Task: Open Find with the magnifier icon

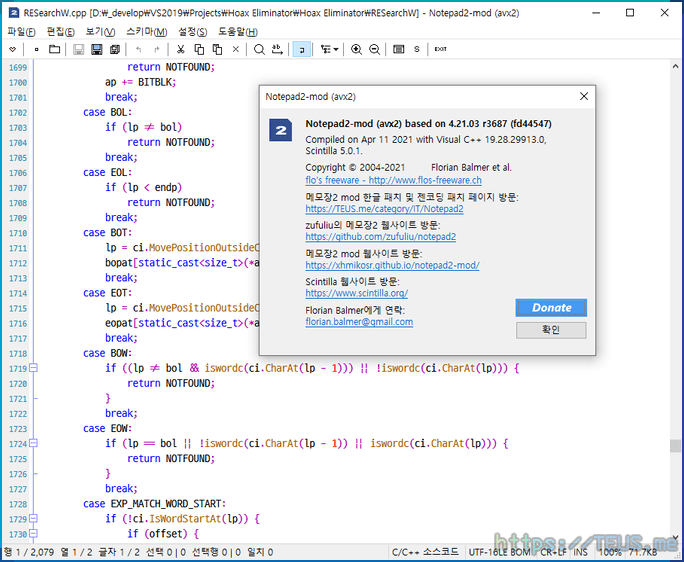Action: [259, 49]
